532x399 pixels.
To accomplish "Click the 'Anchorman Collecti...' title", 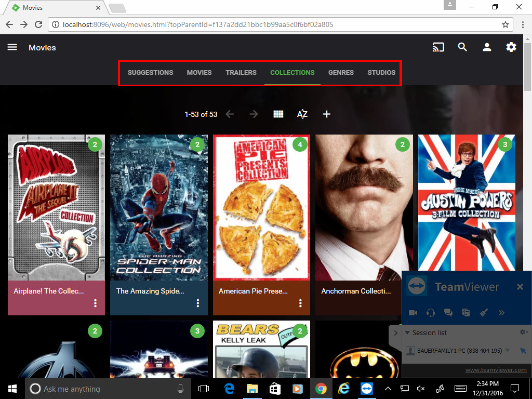I will (356, 291).
